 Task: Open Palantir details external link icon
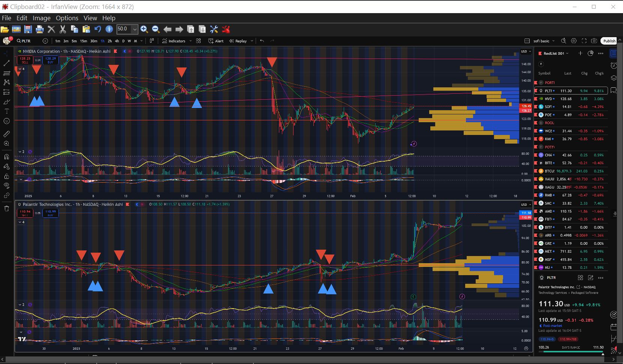[578, 287]
